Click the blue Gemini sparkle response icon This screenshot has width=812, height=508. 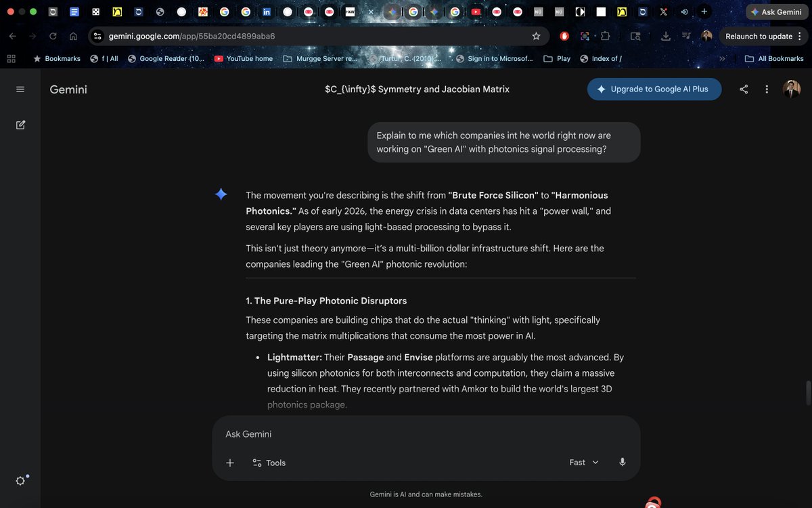[221, 194]
